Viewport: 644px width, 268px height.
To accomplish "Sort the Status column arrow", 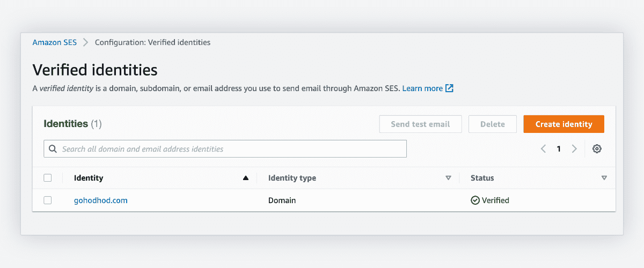I will point(604,178).
